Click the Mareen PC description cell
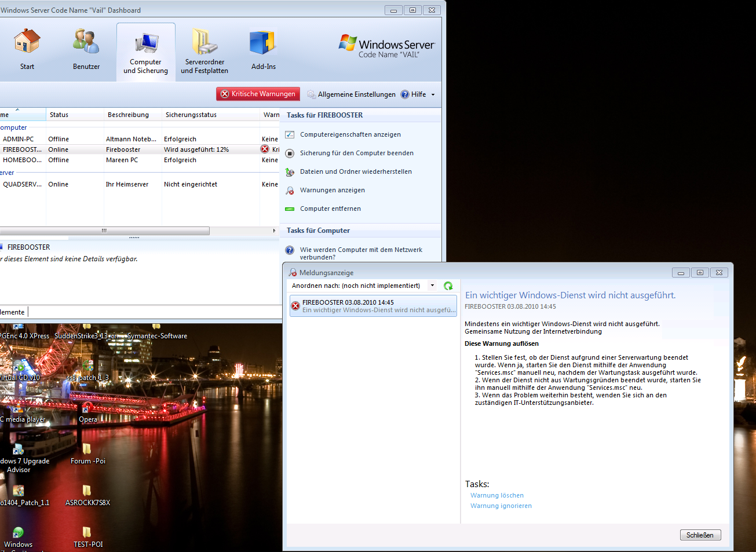The width and height of the screenshot is (756, 552). pyautogui.click(x=122, y=160)
